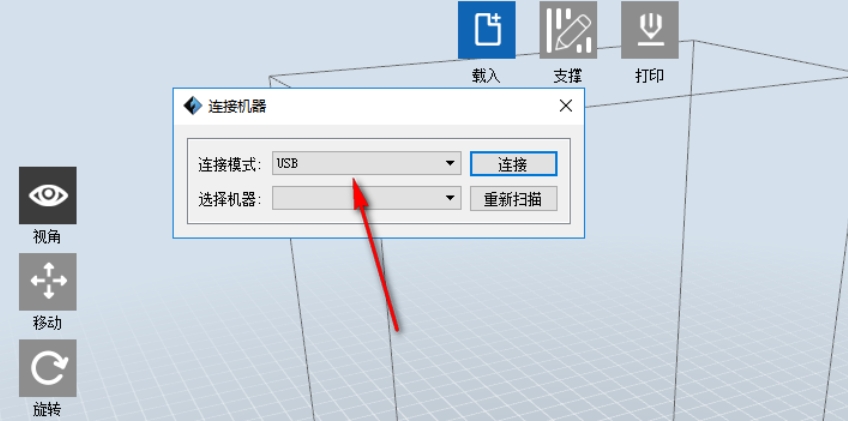Open the 连接模式 USB combo box
This screenshot has width=848, height=421.
[367, 163]
